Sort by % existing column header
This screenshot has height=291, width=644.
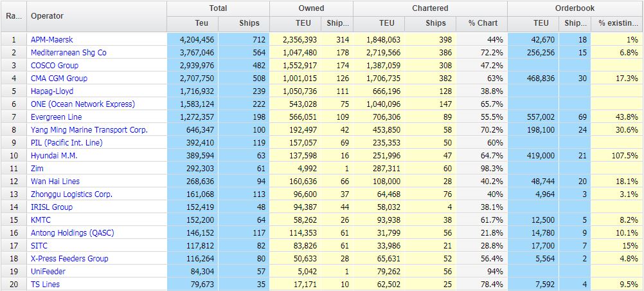coord(617,24)
